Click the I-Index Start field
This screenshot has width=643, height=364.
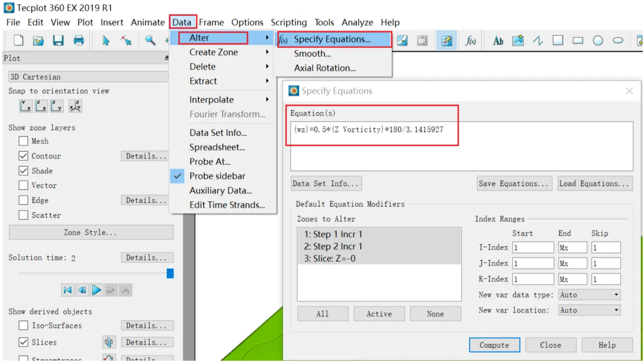(x=533, y=248)
